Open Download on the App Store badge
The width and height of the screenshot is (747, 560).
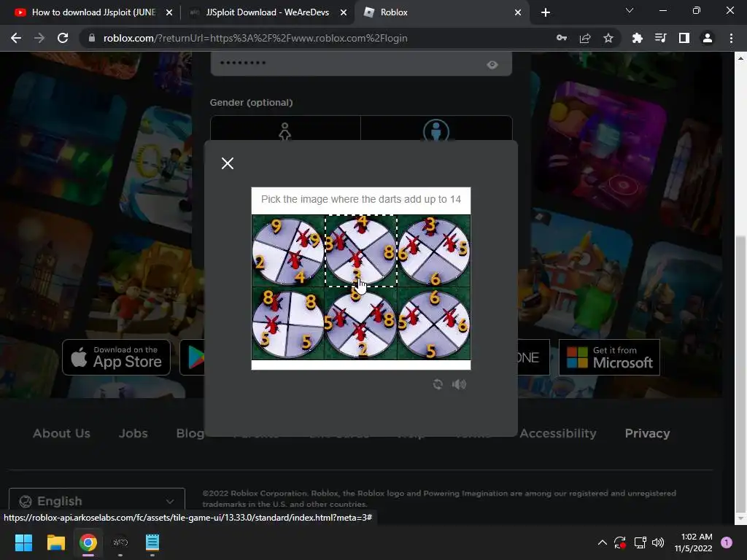[116, 357]
